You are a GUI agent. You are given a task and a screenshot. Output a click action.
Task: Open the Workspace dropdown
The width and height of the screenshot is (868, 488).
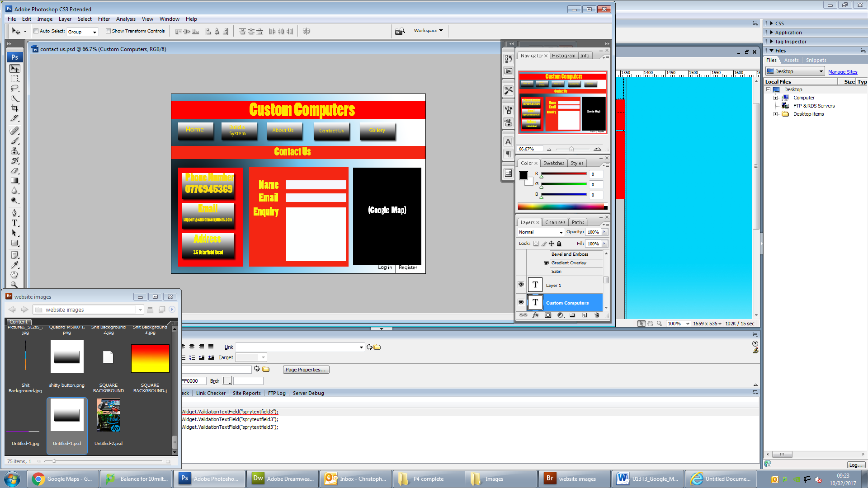pos(428,31)
